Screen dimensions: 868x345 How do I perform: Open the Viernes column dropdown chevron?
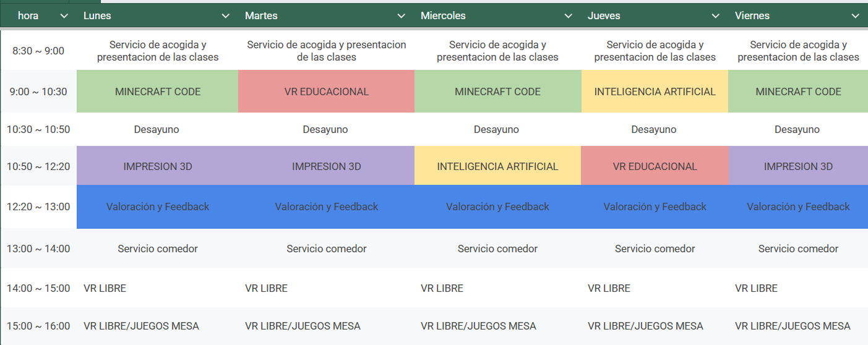pos(856,16)
